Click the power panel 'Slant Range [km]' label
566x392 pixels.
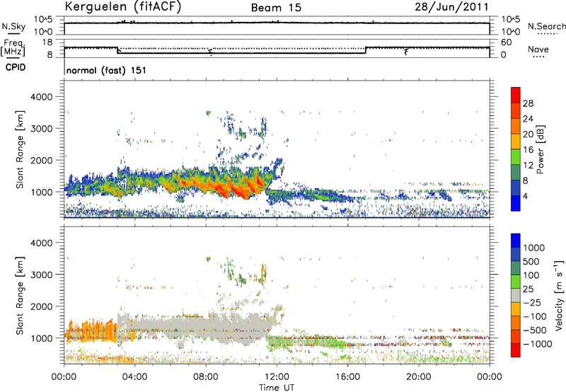tap(20, 149)
